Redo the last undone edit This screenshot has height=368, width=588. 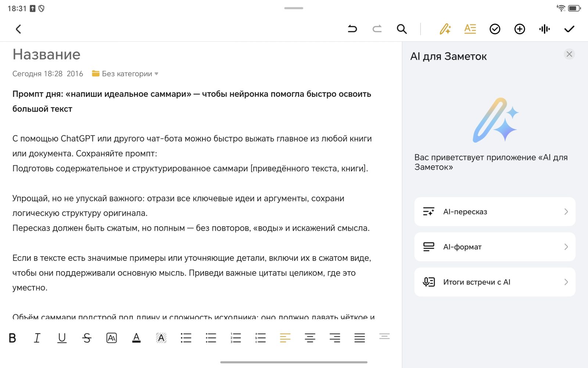377,29
